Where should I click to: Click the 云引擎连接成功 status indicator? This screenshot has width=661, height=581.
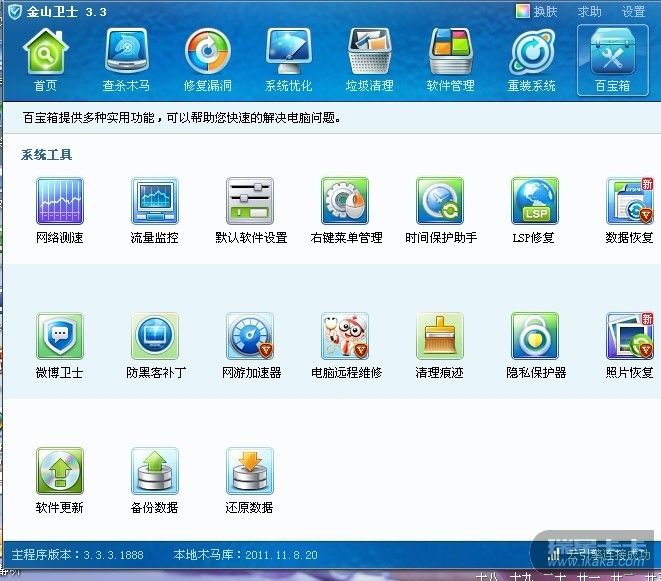(x=599, y=554)
